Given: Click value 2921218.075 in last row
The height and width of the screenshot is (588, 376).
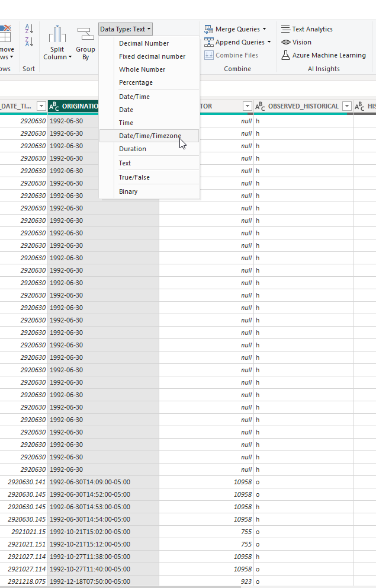Looking at the screenshot, I should 27,581.
